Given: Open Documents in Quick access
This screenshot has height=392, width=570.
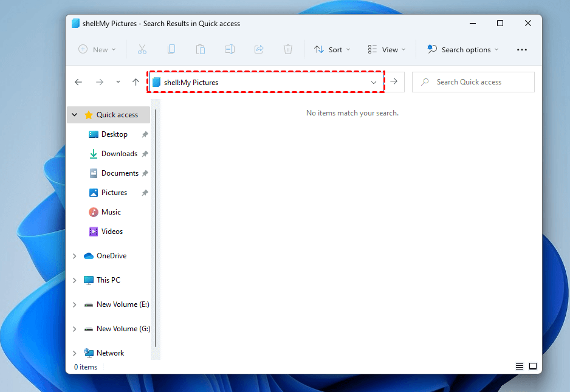Looking at the screenshot, I should coord(120,173).
